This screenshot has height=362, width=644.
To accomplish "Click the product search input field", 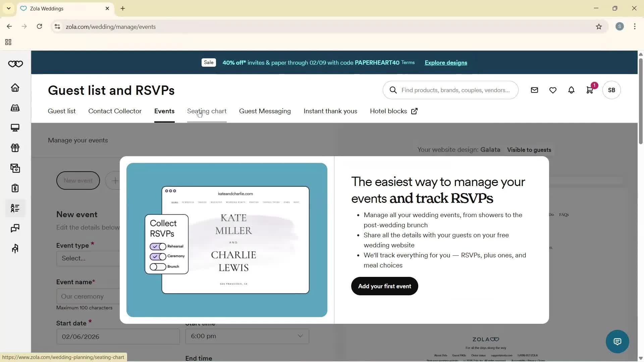I will pyautogui.click(x=455, y=90).
